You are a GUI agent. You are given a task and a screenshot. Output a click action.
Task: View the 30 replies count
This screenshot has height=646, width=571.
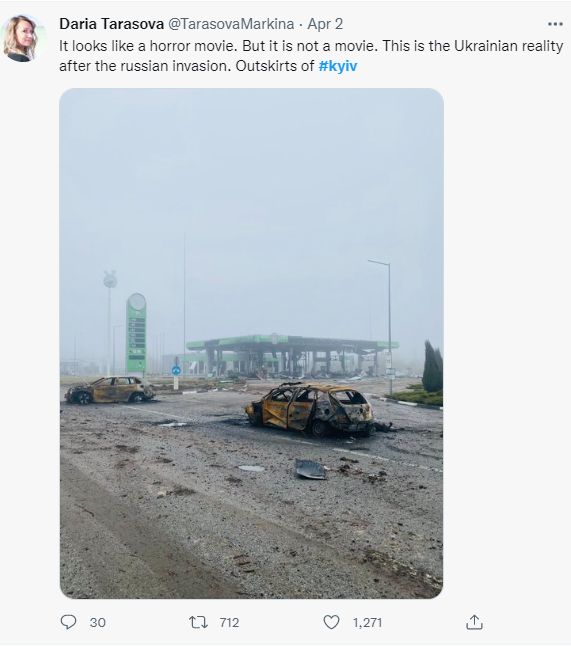(x=98, y=623)
